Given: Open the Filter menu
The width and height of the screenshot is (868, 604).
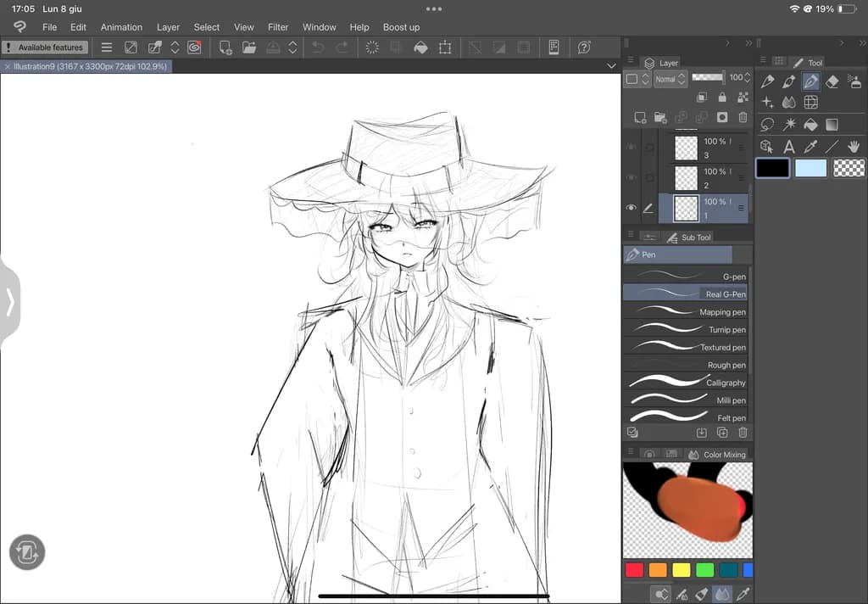Looking at the screenshot, I should (278, 27).
